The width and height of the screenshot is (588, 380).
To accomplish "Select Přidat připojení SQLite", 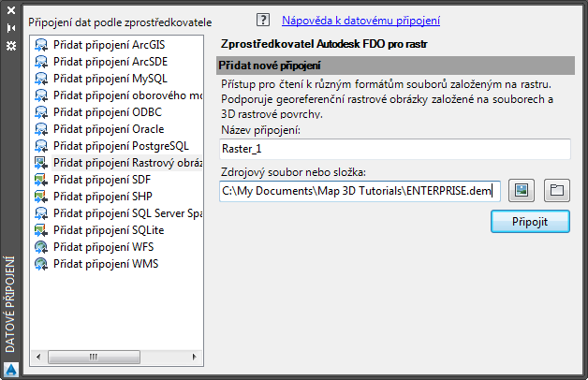I will click(x=109, y=230).
